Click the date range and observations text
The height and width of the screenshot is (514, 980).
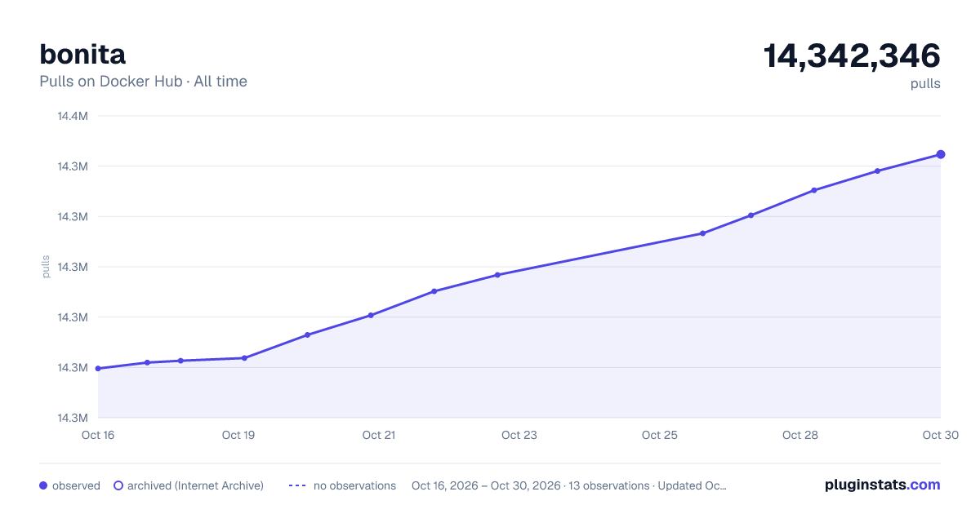pyautogui.click(x=569, y=485)
